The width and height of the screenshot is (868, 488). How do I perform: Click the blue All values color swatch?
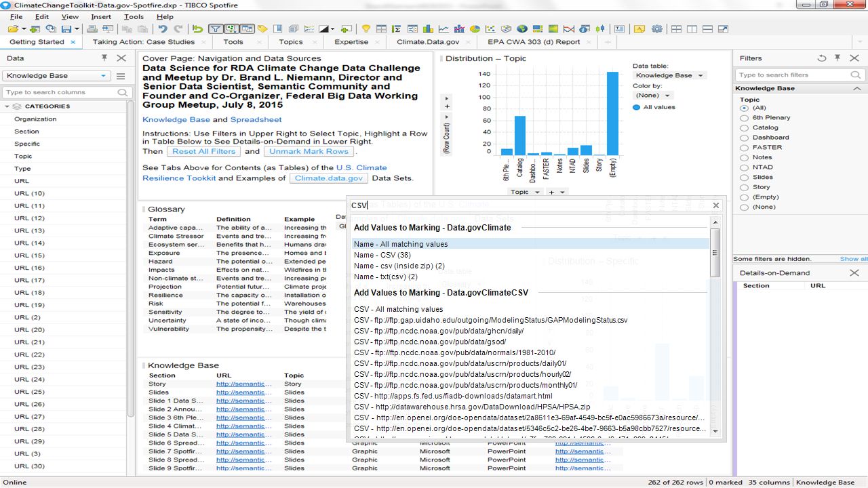point(636,107)
